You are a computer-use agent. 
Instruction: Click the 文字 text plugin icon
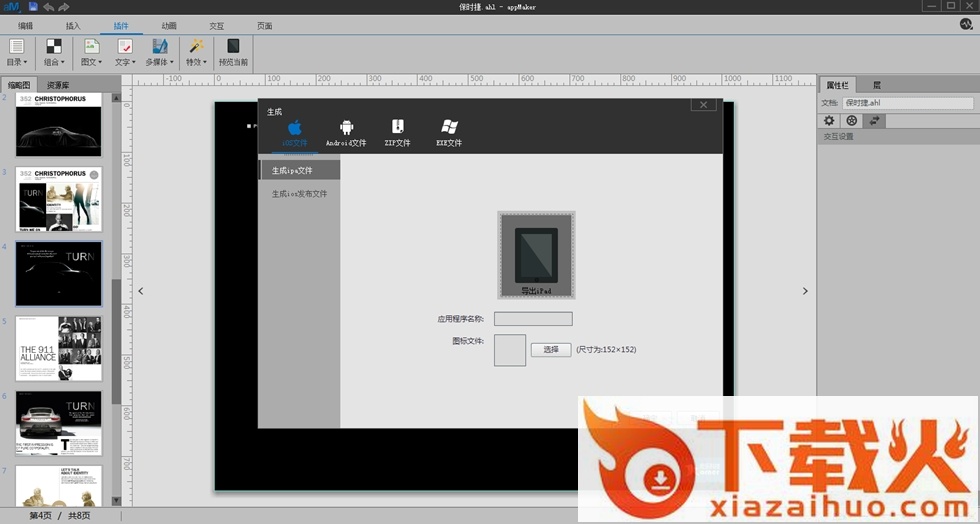click(x=125, y=46)
